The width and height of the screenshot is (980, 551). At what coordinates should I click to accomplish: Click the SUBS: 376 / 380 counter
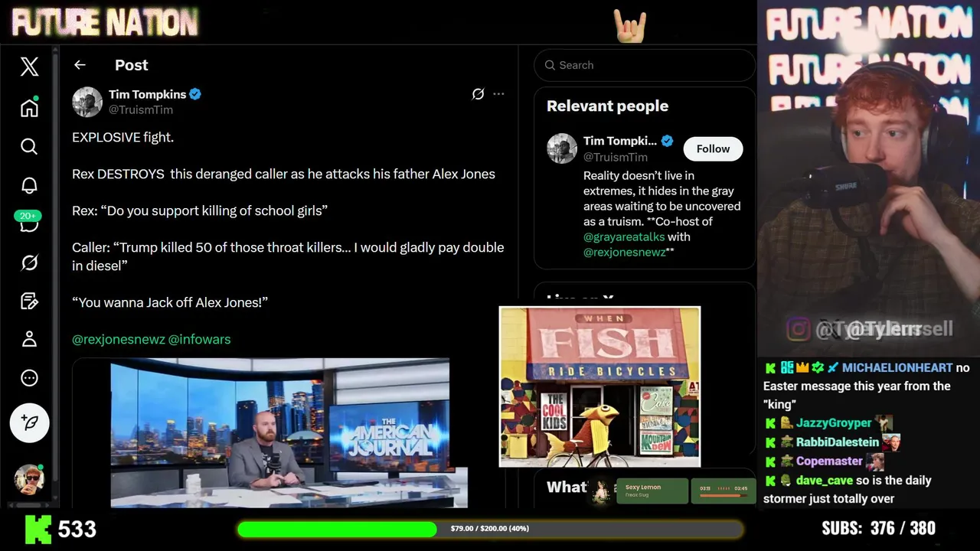pyautogui.click(x=878, y=529)
